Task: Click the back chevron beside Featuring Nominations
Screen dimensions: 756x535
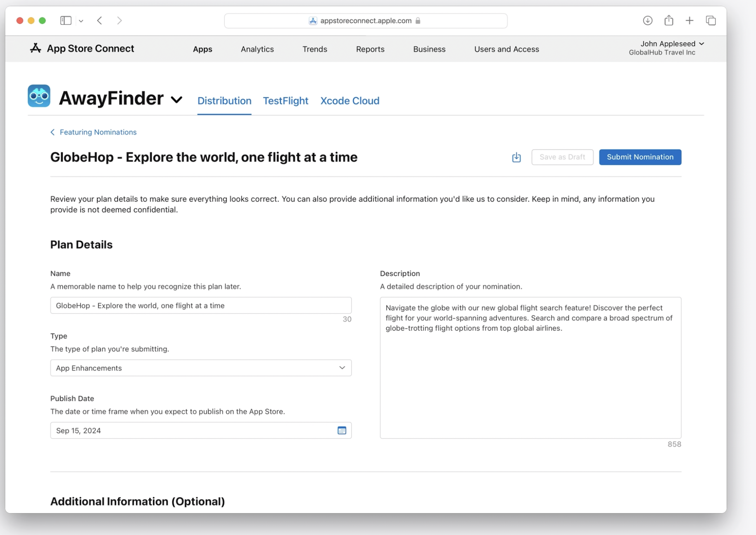Action: [52, 132]
